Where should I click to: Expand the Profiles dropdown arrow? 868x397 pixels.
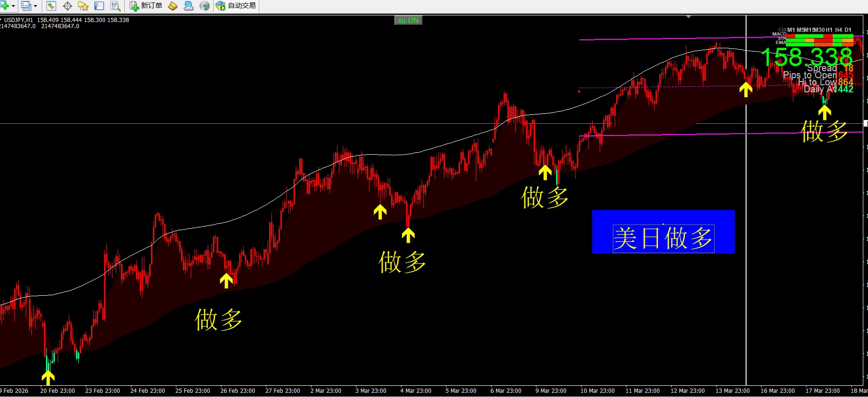(35, 6)
